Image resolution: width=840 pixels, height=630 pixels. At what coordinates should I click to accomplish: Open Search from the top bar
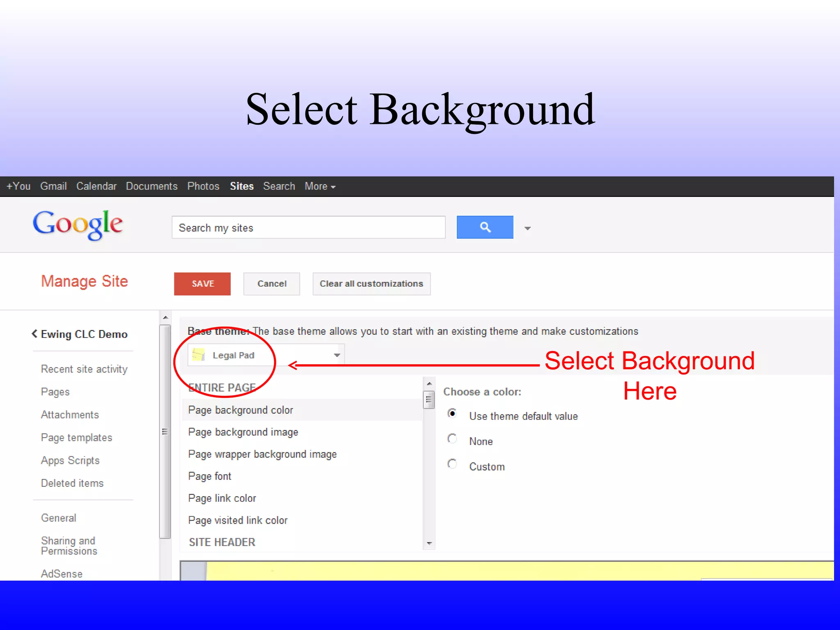[279, 186]
